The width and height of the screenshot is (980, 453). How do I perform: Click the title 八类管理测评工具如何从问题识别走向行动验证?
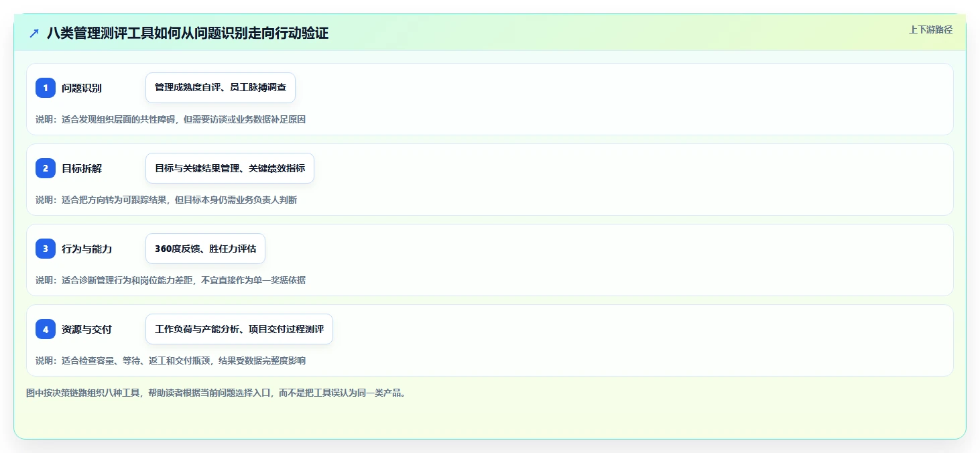click(x=188, y=34)
